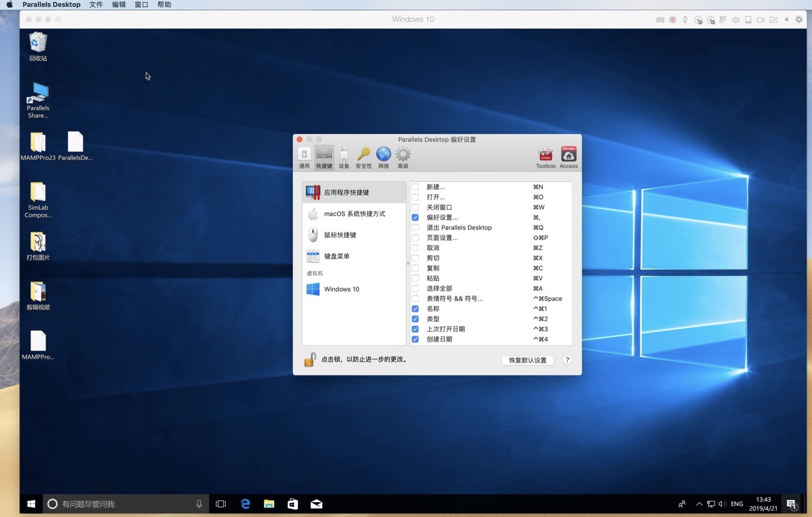Click the camera icon in VM title bar
The width and height of the screenshot is (812, 517).
[x=761, y=20]
